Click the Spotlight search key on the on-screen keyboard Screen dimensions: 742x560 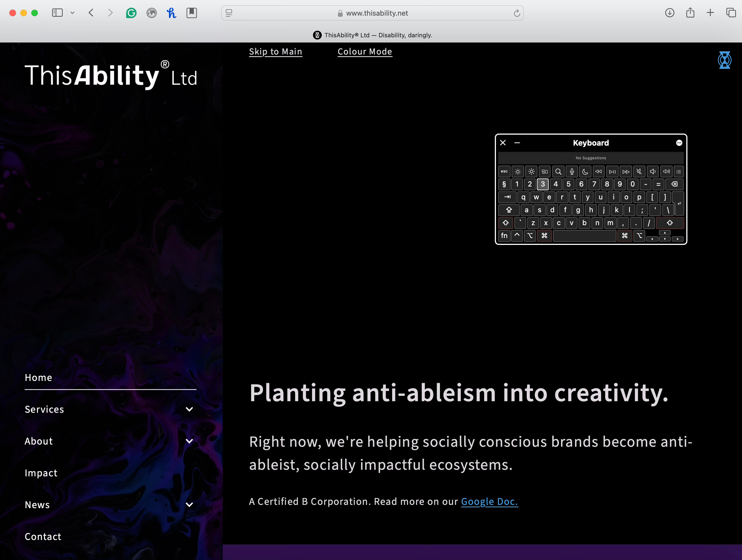(x=558, y=172)
